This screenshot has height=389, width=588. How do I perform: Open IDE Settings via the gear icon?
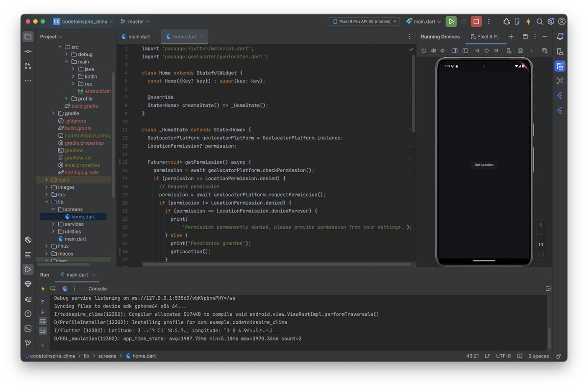[550, 21]
